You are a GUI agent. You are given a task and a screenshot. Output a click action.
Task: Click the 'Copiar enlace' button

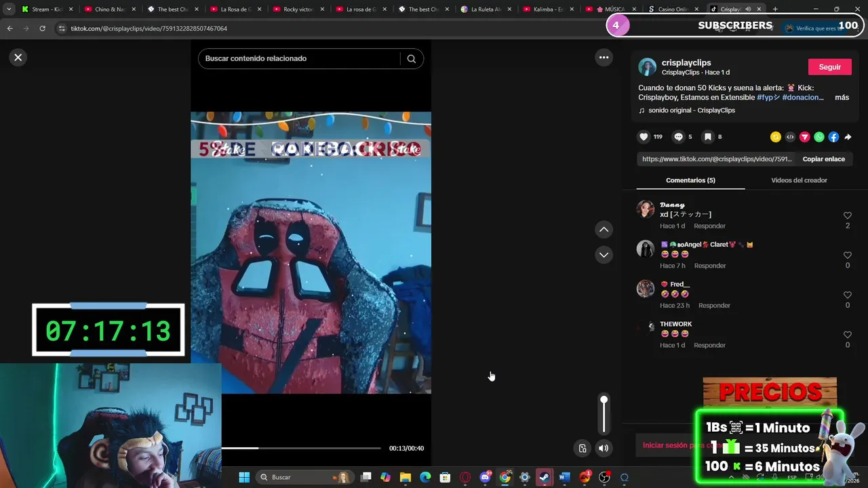click(823, 159)
